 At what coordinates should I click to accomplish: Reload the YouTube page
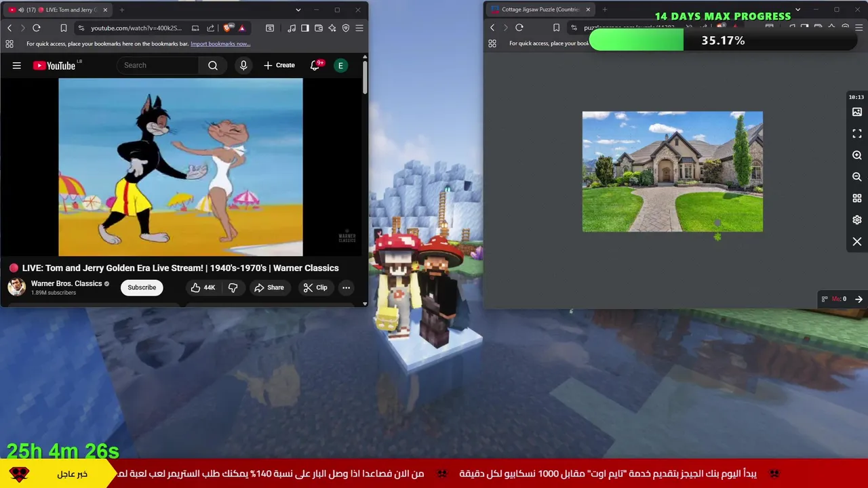tap(37, 28)
